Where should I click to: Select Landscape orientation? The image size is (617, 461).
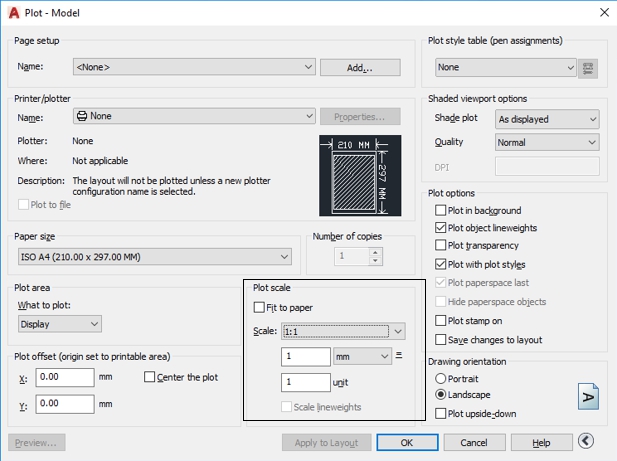point(441,394)
